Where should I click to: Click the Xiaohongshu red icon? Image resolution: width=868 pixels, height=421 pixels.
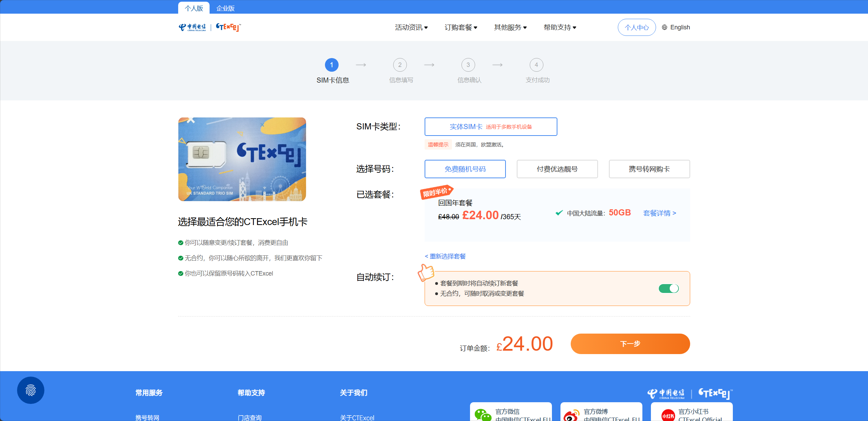[668, 415]
